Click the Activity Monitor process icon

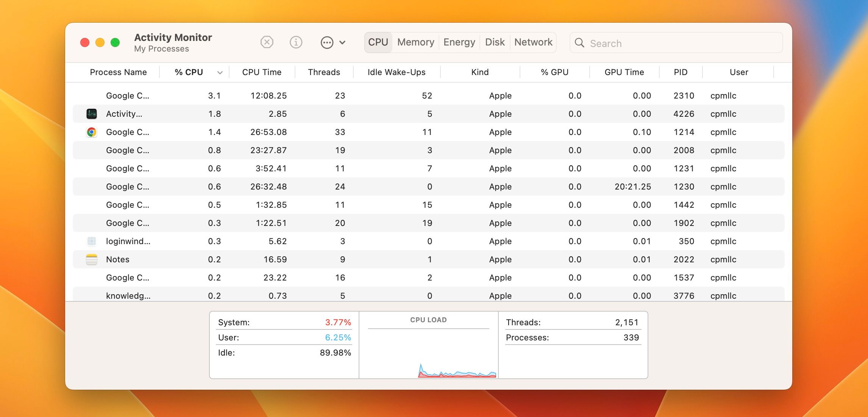coord(92,114)
